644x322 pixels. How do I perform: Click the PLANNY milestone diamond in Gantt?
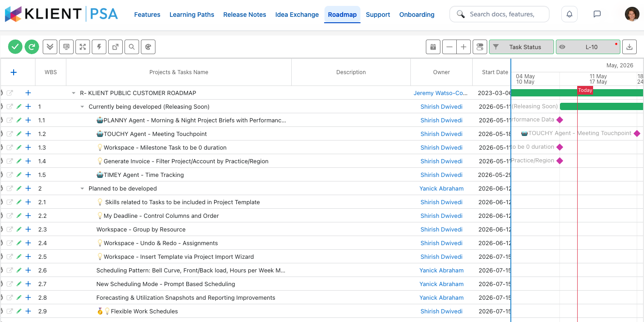click(x=559, y=120)
